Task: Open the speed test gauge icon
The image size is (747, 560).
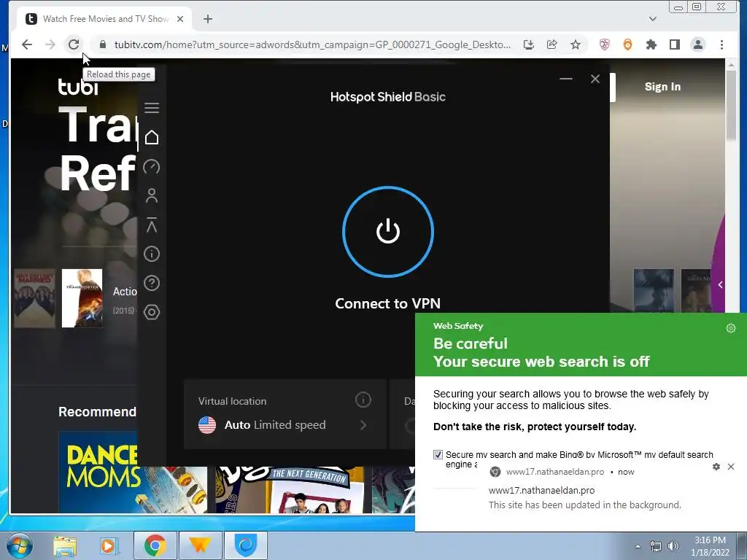Action: coord(152,167)
